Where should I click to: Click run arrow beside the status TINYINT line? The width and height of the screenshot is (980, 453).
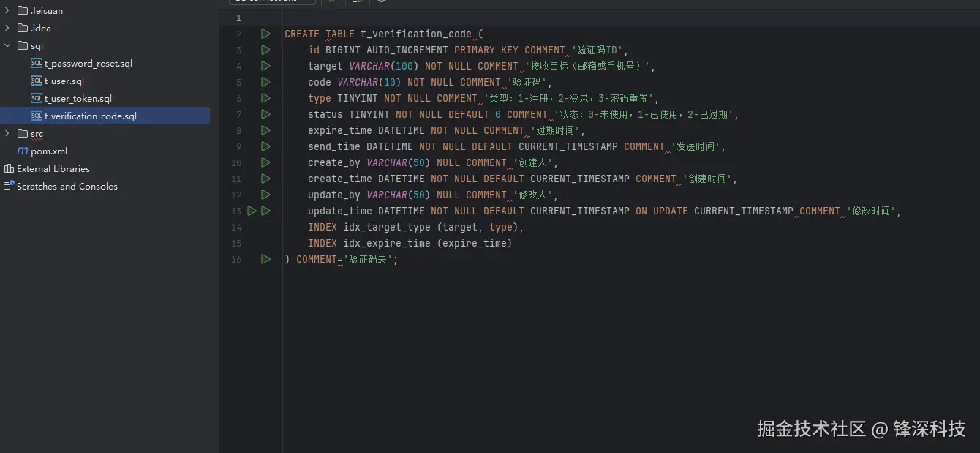point(265,114)
